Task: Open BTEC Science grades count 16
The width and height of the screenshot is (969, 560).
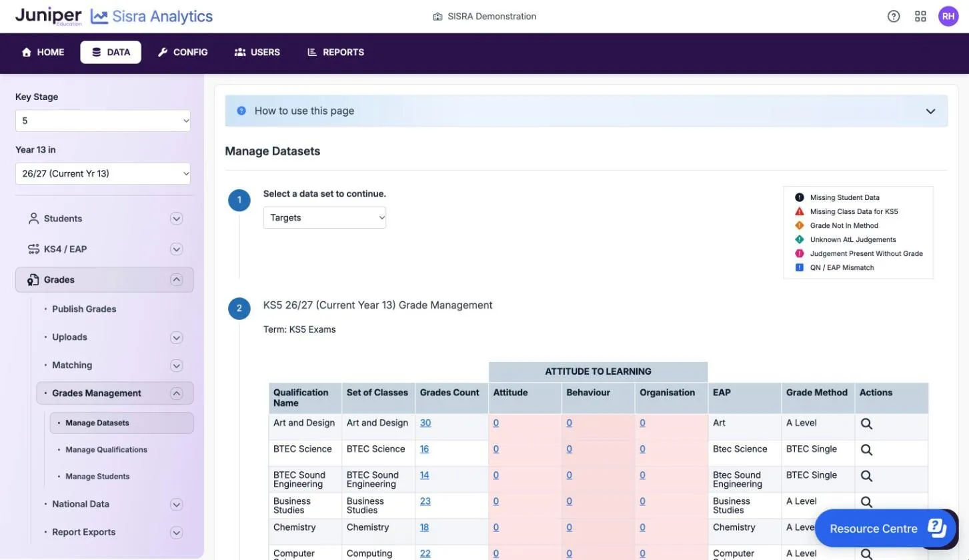Action: pyautogui.click(x=425, y=449)
